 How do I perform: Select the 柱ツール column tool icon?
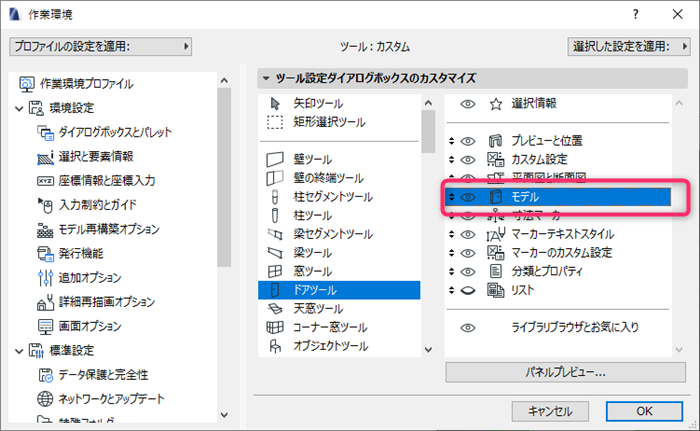click(275, 215)
